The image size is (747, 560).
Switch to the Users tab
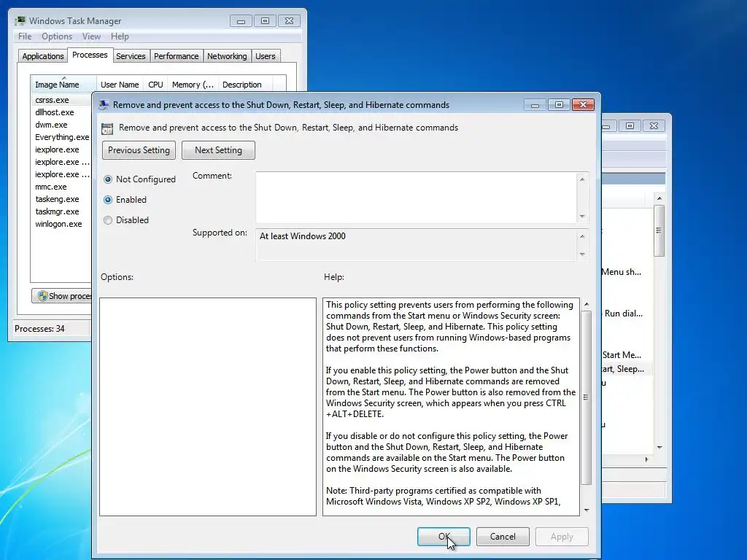pos(266,56)
